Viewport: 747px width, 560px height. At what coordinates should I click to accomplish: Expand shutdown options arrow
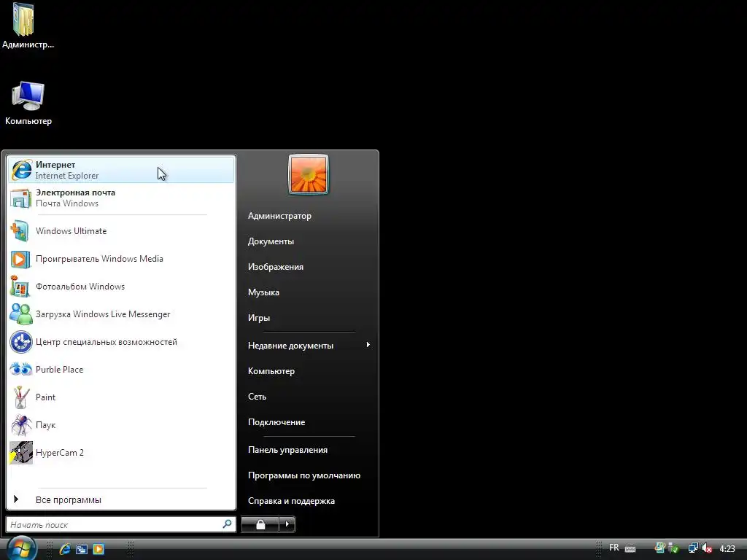pyautogui.click(x=287, y=524)
